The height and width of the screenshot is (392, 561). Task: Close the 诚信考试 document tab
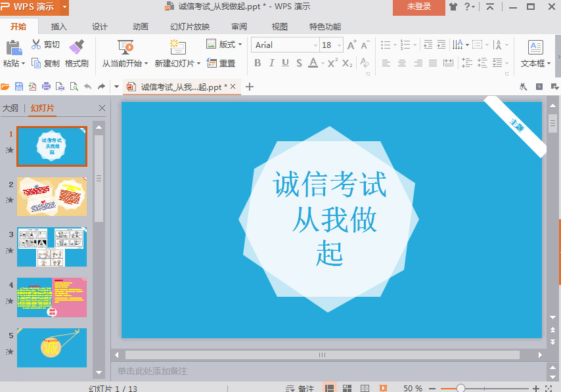click(x=233, y=86)
